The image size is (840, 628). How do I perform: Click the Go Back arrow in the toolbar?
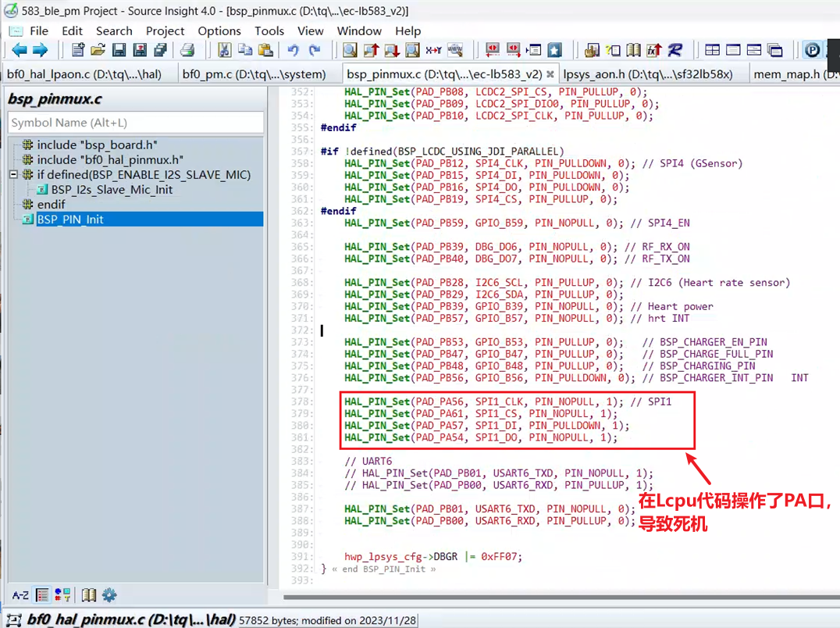pos(19,51)
